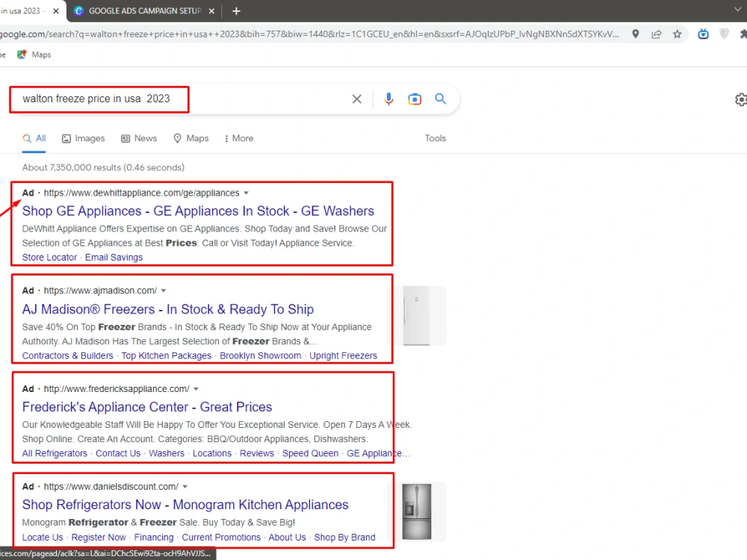Click the Speed Queen sitelink

coord(310,453)
